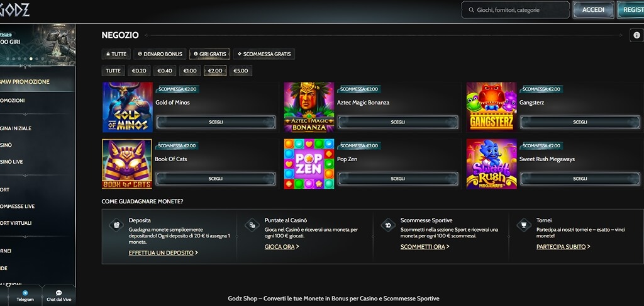The height and width of the screenshot is (306, 644).
Task: Click Gioca Ora link
Action: coord(282,247)
